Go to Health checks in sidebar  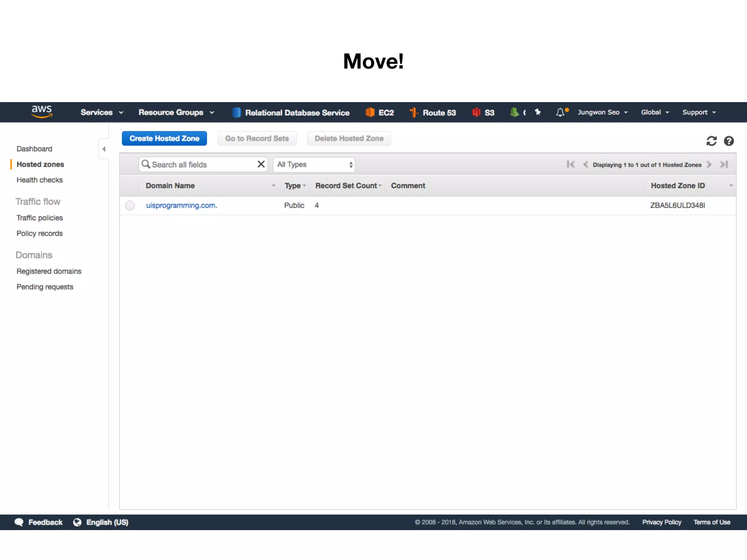39,180
